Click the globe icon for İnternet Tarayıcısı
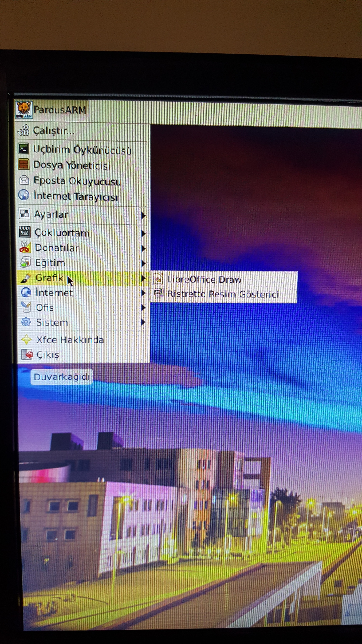 pos(24,195)
